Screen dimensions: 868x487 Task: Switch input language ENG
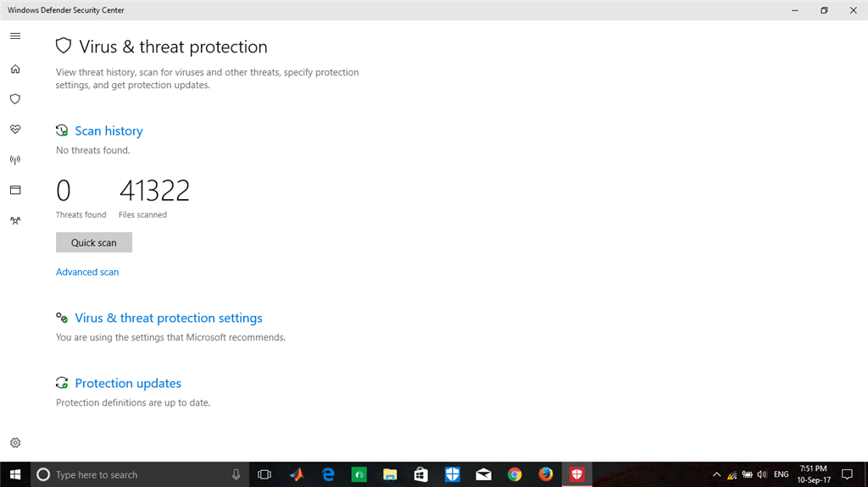(x=781, y=474)
